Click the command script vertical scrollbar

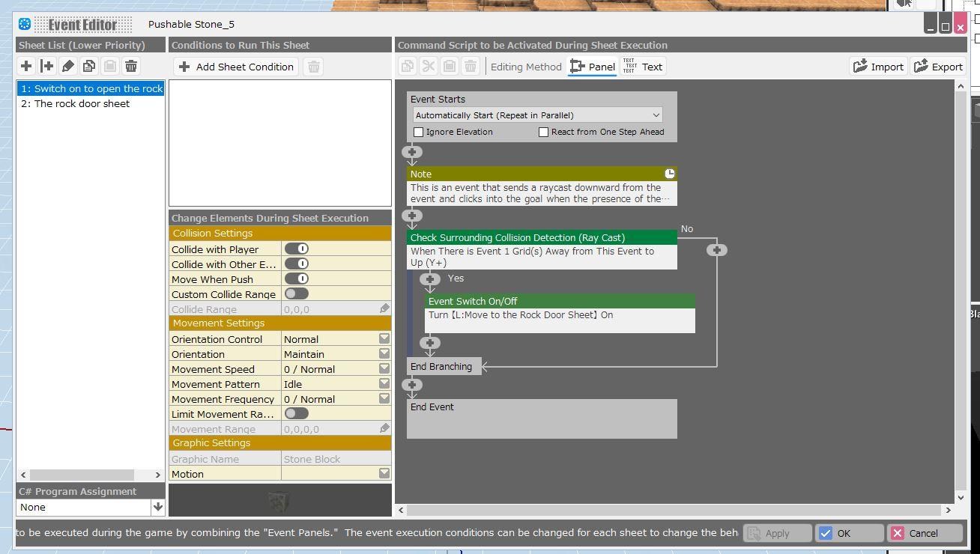click(x=961, y=292)
